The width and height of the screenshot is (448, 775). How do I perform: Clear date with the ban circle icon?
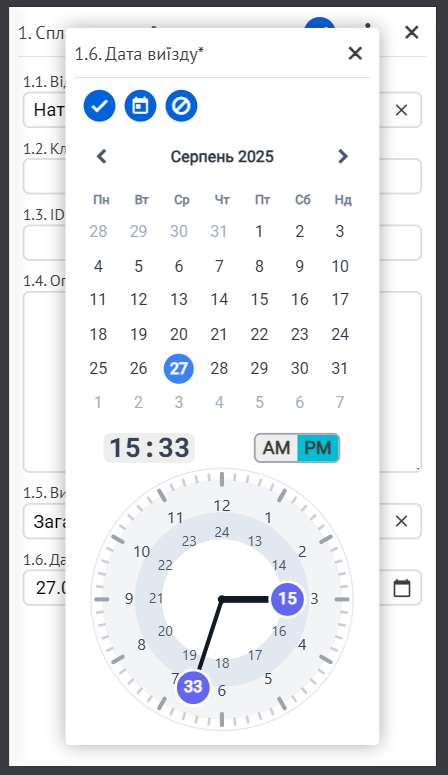point(181,106)
